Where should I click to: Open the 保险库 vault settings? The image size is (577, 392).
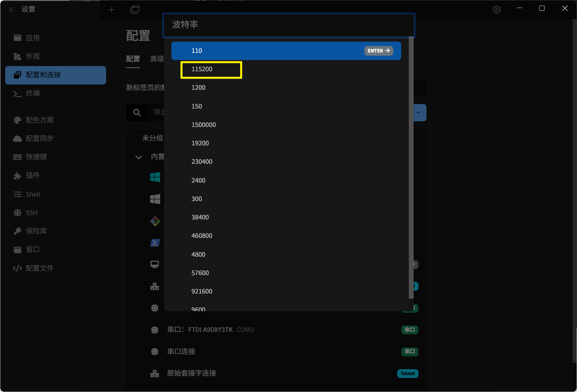point(36,231)
